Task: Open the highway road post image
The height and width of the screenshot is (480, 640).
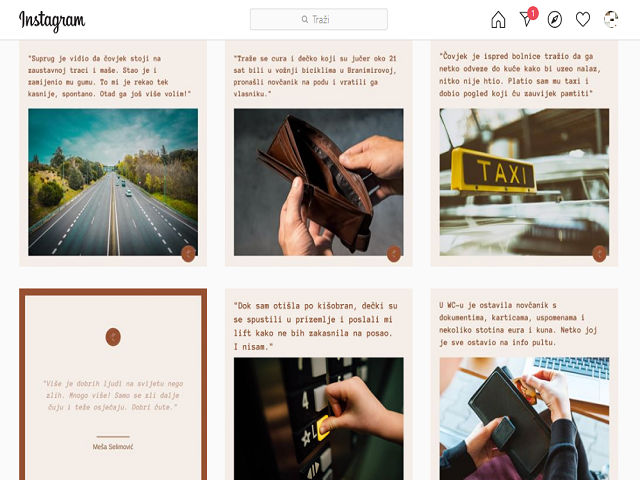Action: click(x=113, y=182)
